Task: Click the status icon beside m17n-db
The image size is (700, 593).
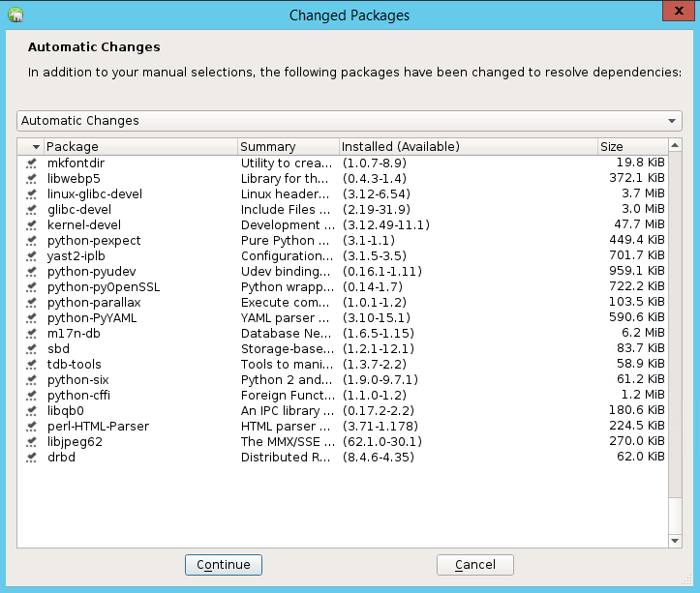Action: coord(31,334)
